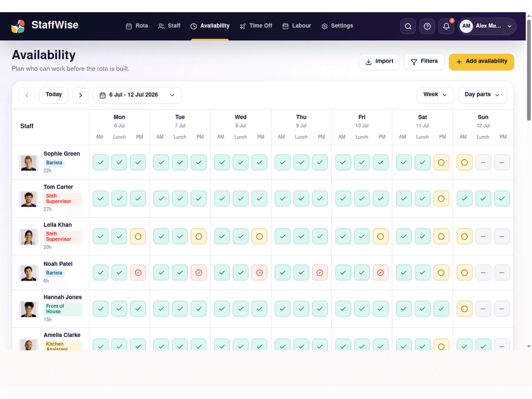The height and width of the screenshot is (399, 532).
Task: Open Sophie Green's name link
Action: (62, 154)
